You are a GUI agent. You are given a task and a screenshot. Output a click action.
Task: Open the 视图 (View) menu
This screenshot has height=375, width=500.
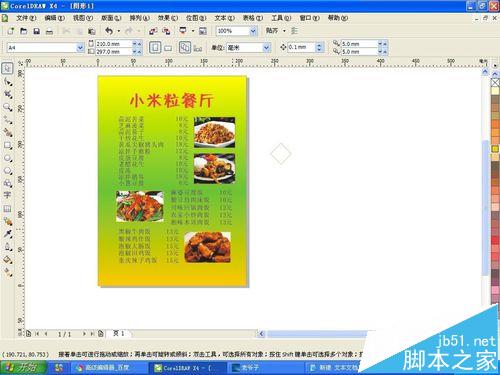click(x=83, y=18)
